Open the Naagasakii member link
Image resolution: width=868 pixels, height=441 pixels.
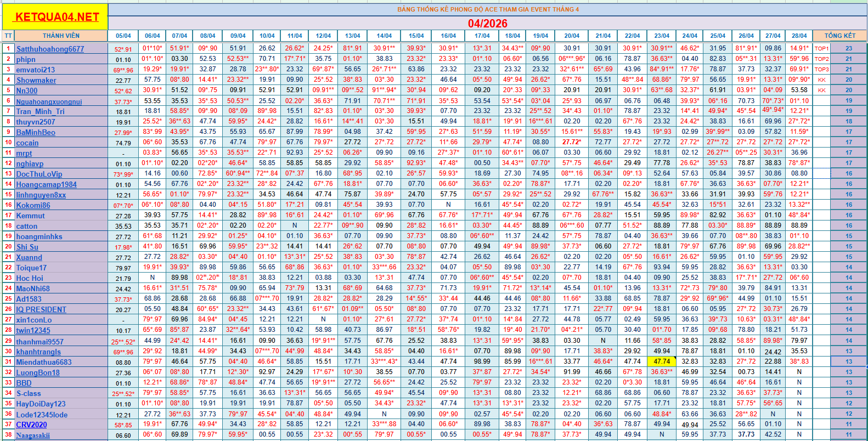click(33, 436)
